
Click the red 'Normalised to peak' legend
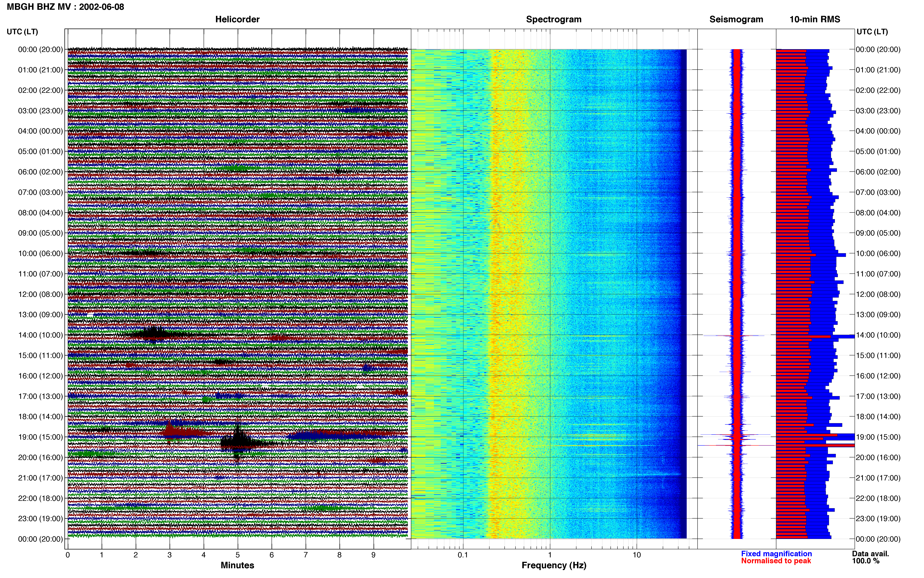click(776, 561)
